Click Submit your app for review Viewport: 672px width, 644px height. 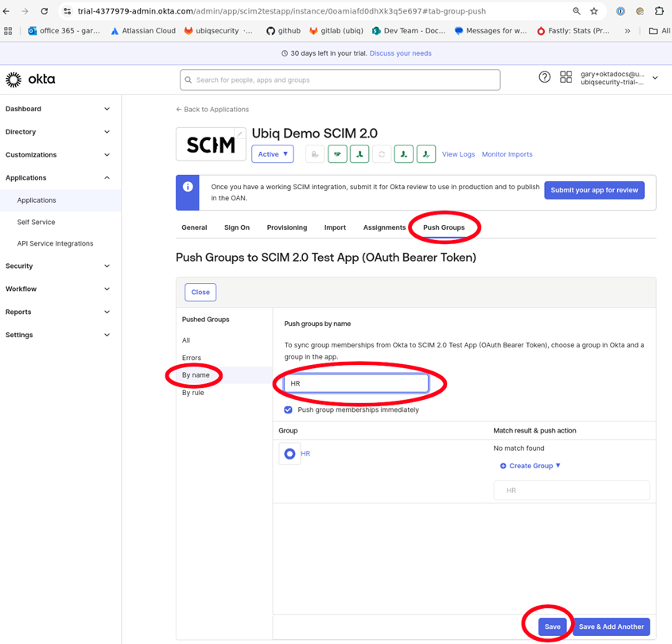pyautogui.click(x=594, y=190)
